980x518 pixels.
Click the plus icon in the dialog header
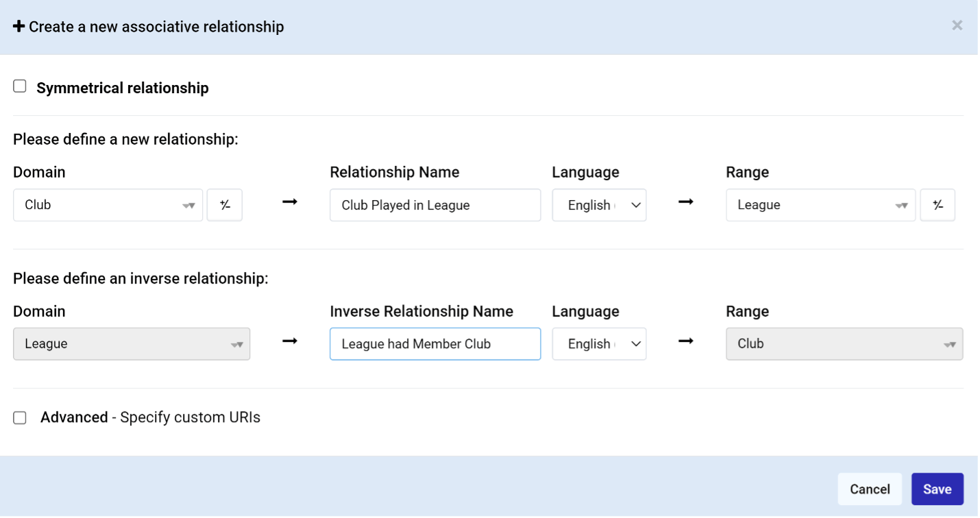point(19,26)
